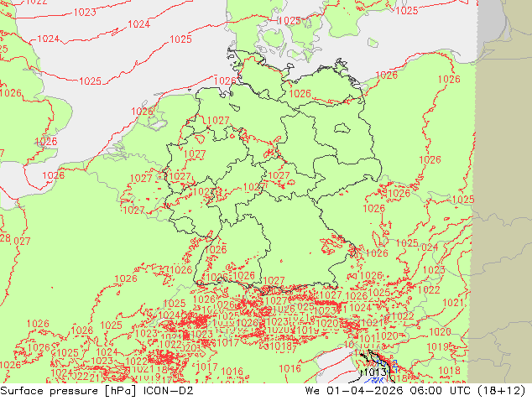
Task: Click the 'Surface pressure [hPa]' caption text
Action: pyautogui.click(x=69, y=391)
